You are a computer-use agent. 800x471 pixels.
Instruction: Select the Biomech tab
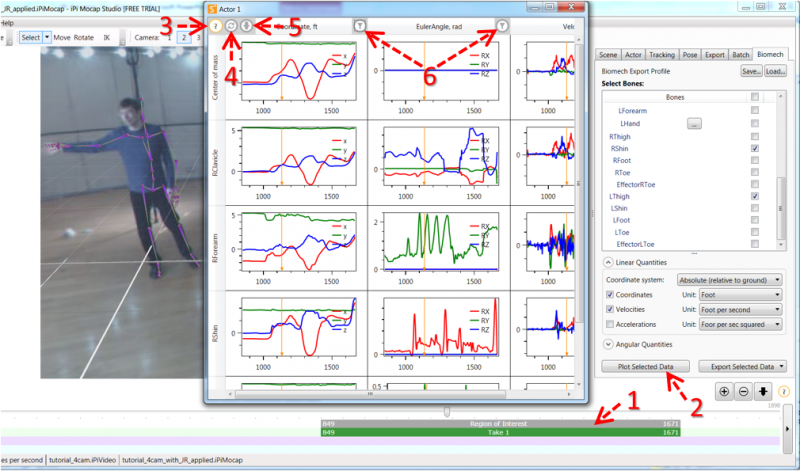coord(770,54)
